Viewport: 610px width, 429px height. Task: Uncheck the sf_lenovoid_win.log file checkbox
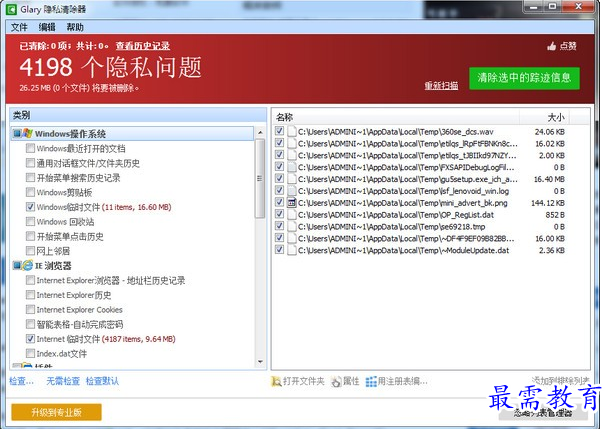[279, 191]
